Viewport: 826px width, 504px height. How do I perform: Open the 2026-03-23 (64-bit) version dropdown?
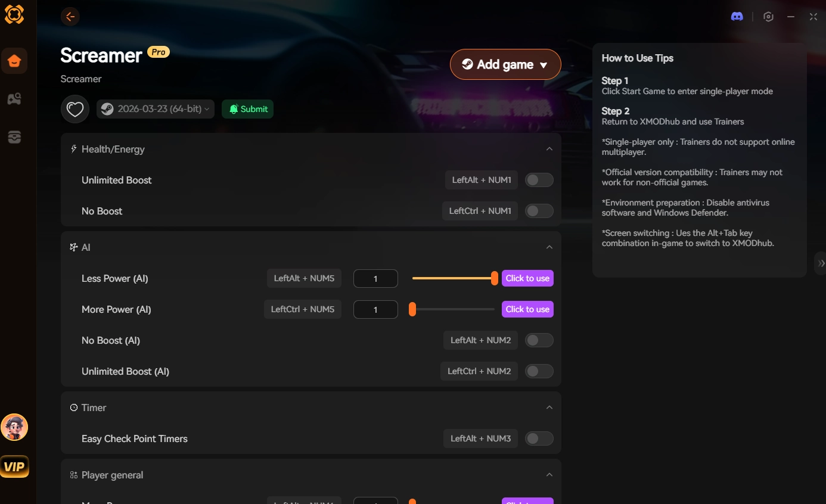155,109
